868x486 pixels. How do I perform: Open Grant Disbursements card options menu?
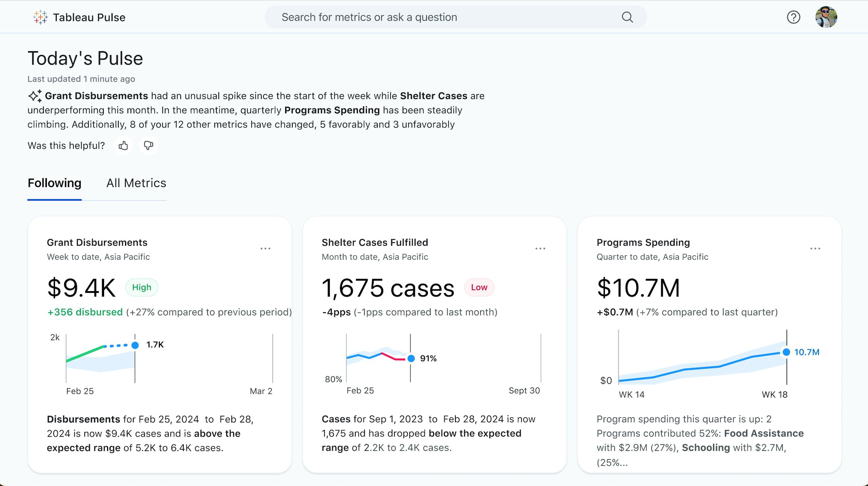265,249
